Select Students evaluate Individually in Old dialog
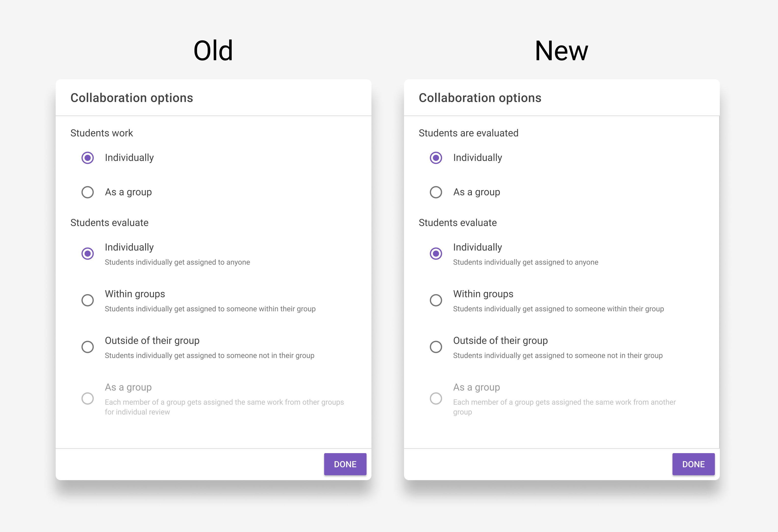 tap(88, 254)
